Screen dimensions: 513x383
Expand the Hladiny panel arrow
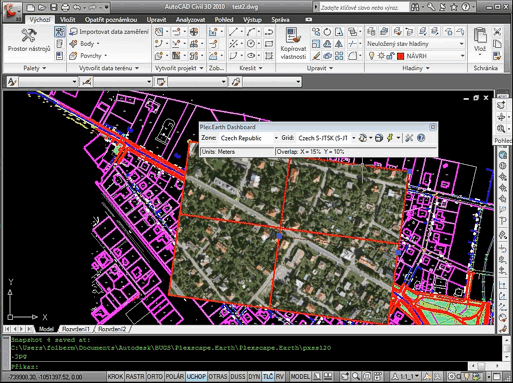pyautogui.click(x=427, y=68)
